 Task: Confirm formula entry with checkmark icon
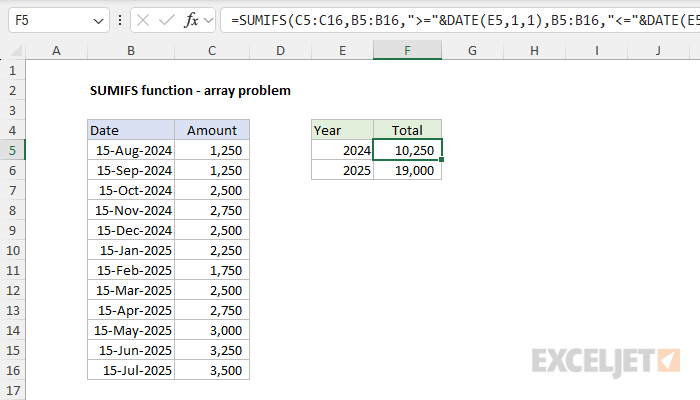(x=167, y=20)
